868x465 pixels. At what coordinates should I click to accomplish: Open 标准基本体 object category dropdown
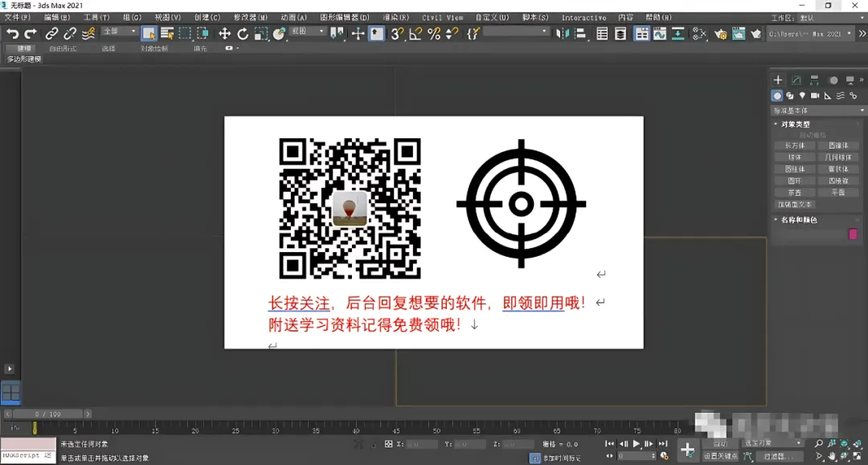pyautogui.click(x=818, y=111)
